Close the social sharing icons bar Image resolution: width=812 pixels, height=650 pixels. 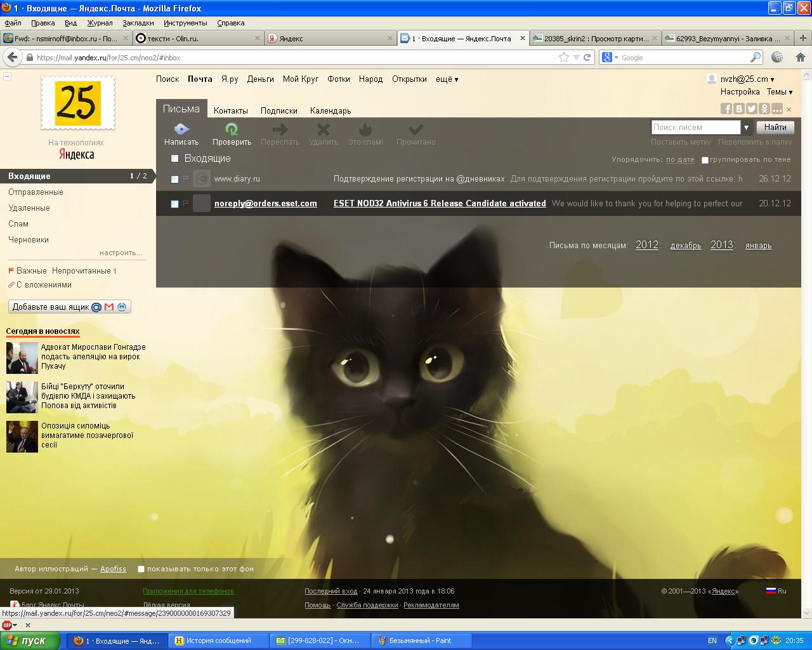[x=789, y=109]
